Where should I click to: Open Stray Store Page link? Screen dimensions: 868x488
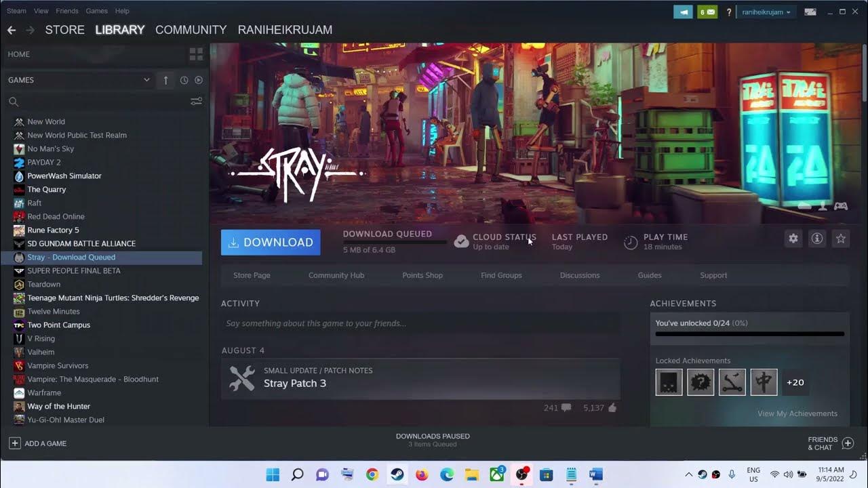tap(252, 275)
